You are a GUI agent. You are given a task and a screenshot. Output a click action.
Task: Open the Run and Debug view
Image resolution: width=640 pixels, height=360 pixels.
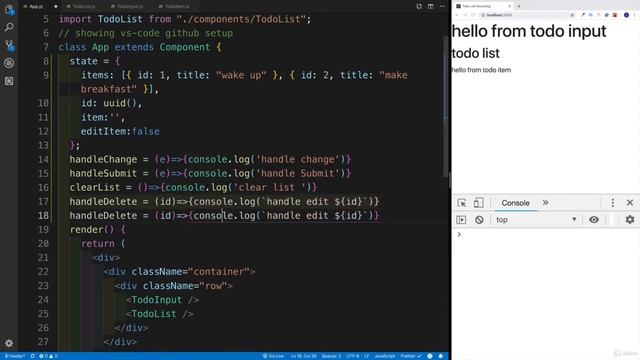click(x=9, y=63)
